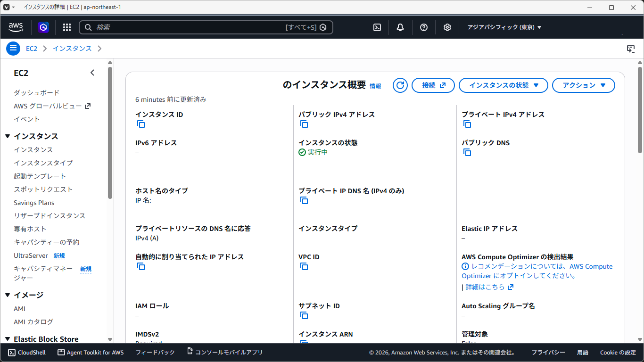Refresh the instance summary
644x362 pixels.
tap(400, 85)
